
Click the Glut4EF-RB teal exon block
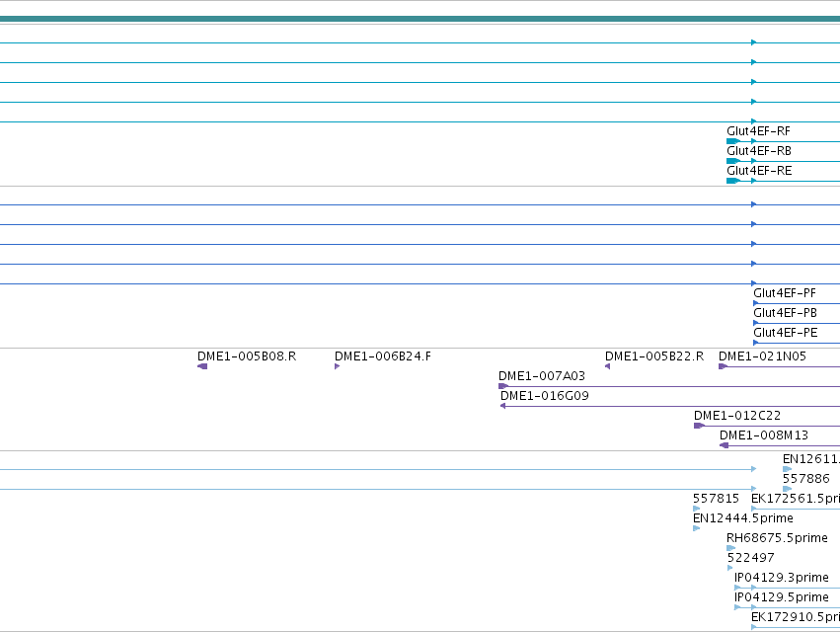[732, 161]
